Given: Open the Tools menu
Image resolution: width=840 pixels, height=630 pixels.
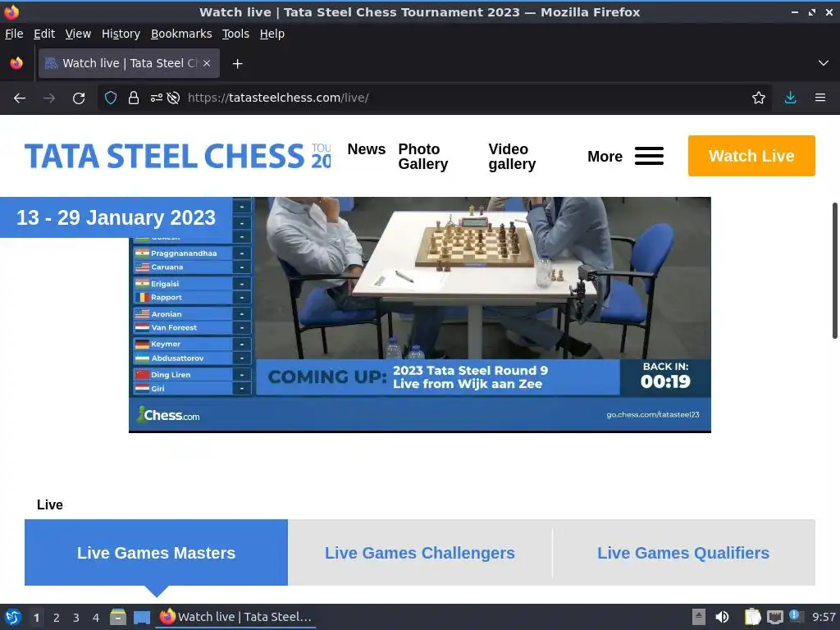Looking at the screenshot, I should point(235,34).
